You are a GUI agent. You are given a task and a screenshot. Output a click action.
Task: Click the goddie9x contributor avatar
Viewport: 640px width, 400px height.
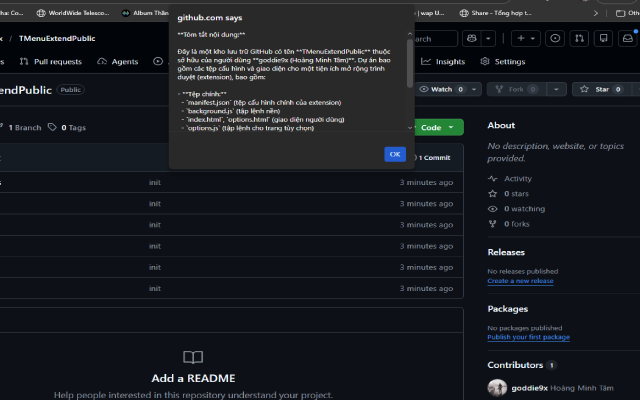[497, 388]
